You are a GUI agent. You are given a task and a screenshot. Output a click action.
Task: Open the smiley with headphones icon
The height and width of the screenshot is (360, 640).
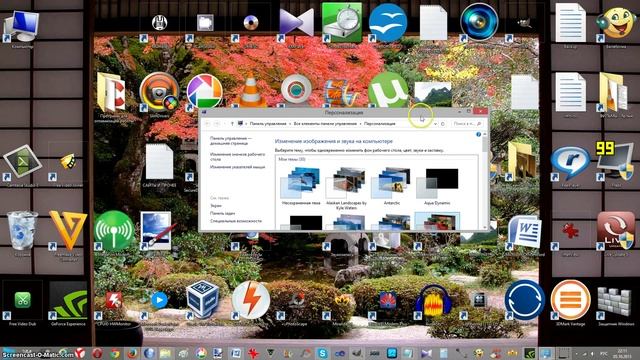616,24
